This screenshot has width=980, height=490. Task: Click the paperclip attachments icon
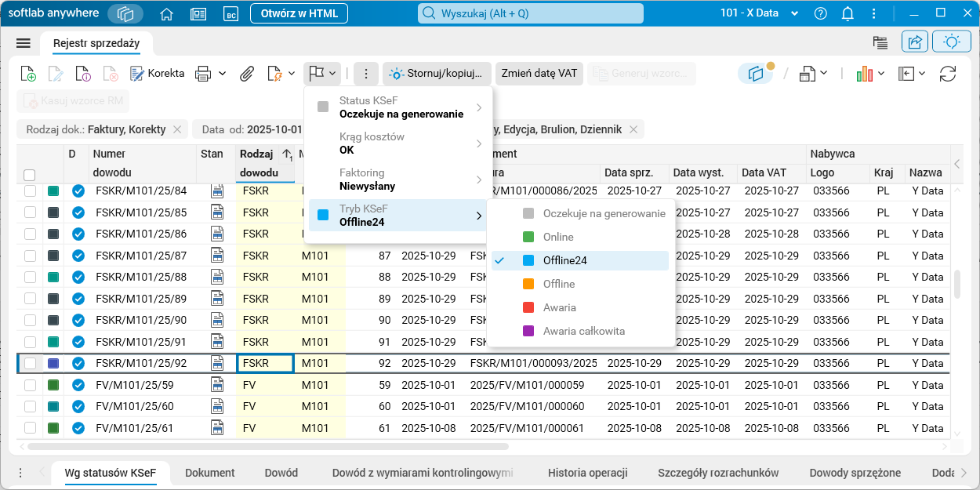coord(247,74)
